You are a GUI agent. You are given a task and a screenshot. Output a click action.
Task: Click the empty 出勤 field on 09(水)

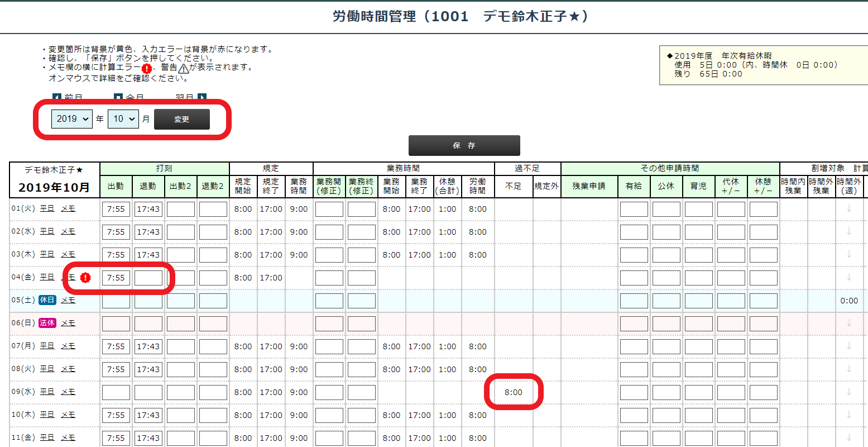116,392
